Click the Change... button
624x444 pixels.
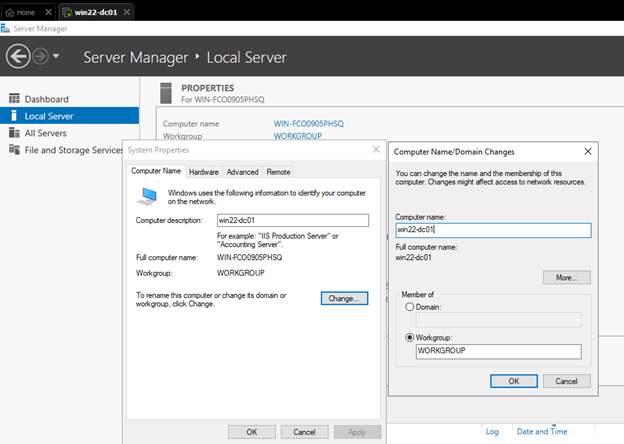pyautogui.click(x=345, y=298)
